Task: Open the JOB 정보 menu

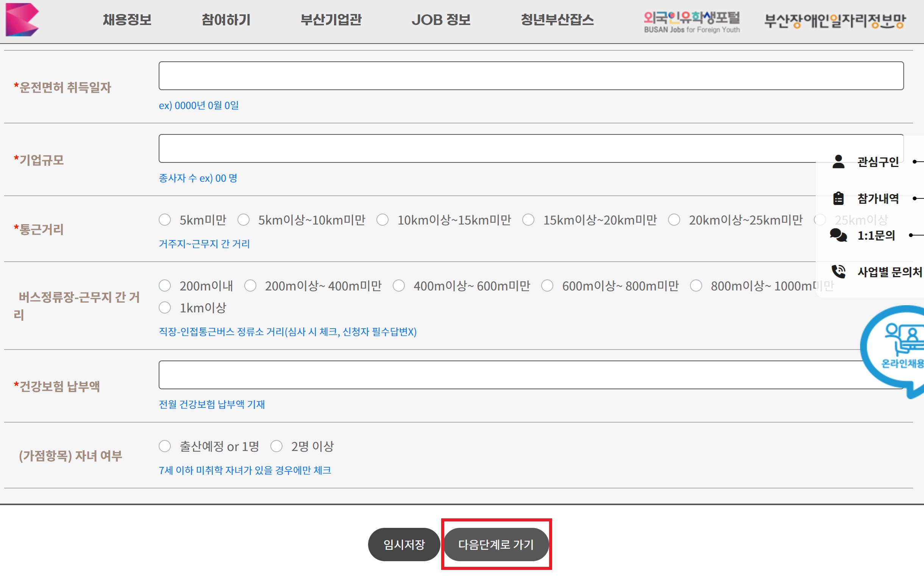Action: tap(440, 20)
